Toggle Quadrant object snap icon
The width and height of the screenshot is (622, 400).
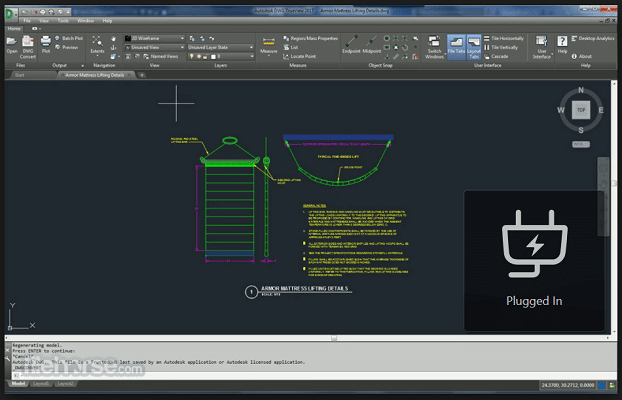point(396,48)
